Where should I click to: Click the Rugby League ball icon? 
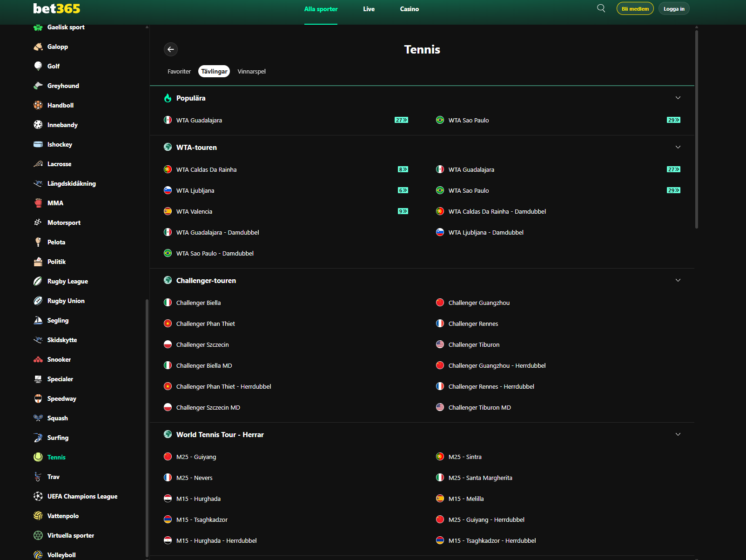pos(38,281)
